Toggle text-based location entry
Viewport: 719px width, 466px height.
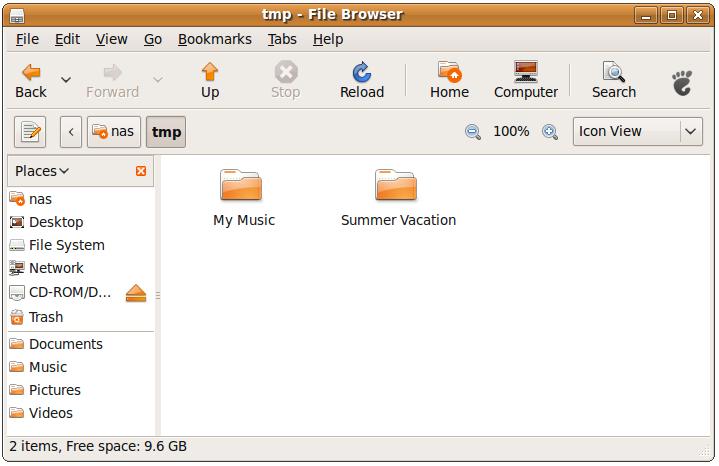(30, 132)
